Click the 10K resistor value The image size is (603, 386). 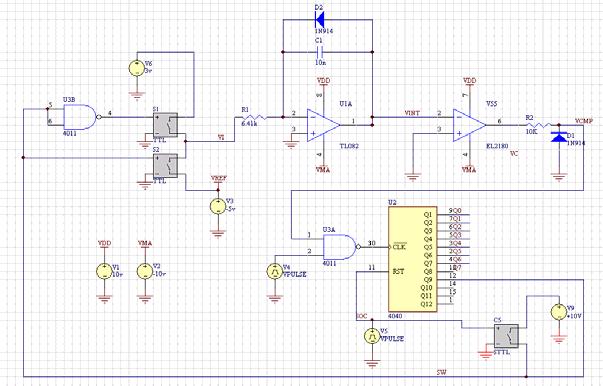531,131
